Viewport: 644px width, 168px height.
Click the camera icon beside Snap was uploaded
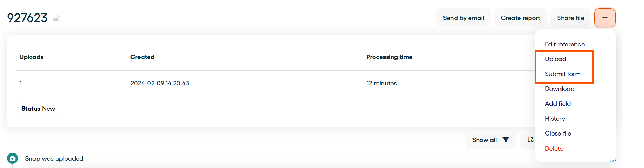pos(12,158)
